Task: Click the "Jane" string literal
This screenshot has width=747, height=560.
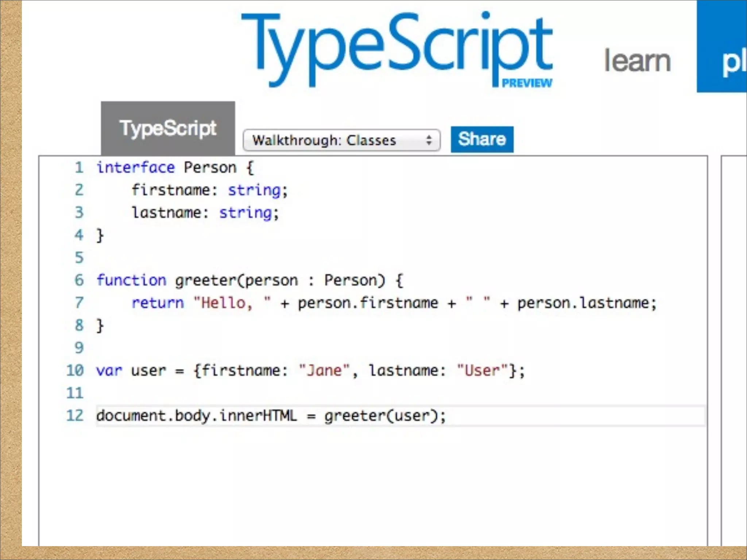Action: coord(324,370)
